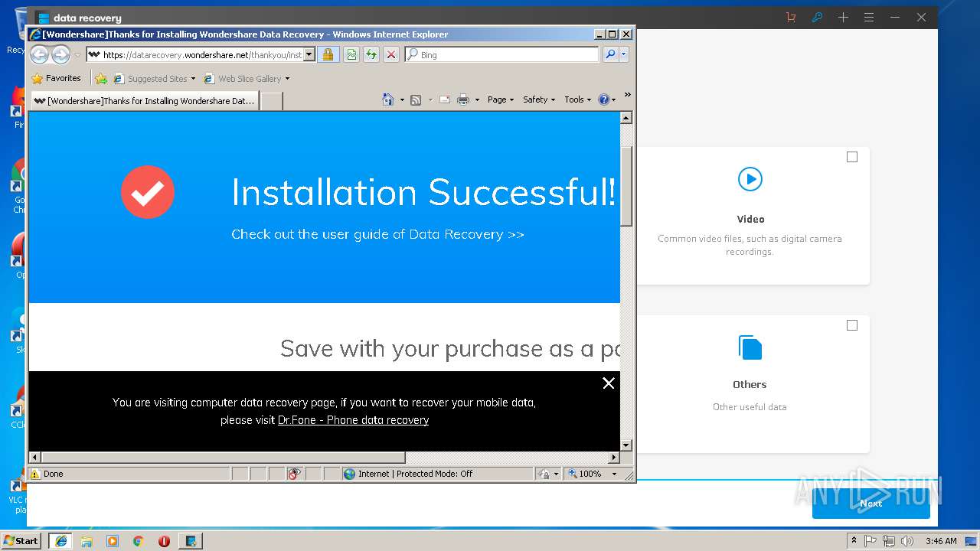This screenshot has width=980, height=551.
Task: Click the horizontal scrollbar right arrow
Action: tap(614, 457)
